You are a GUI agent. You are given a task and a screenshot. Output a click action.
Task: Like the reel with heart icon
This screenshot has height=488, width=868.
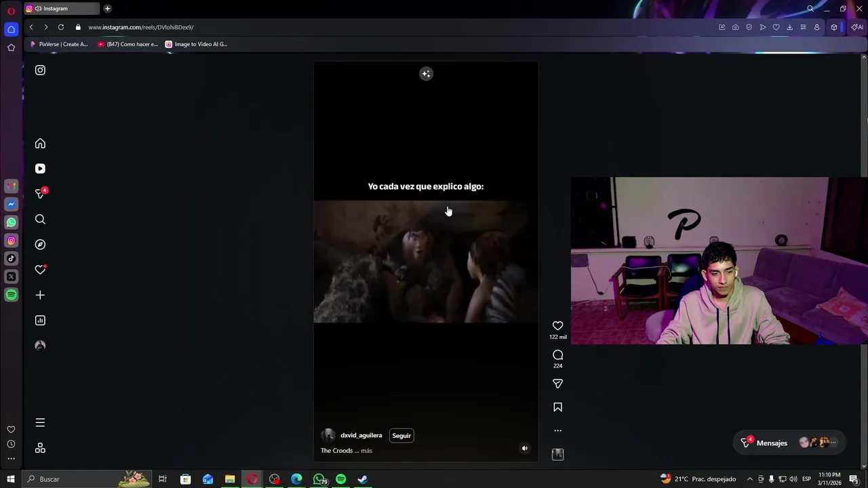[557, 326]
